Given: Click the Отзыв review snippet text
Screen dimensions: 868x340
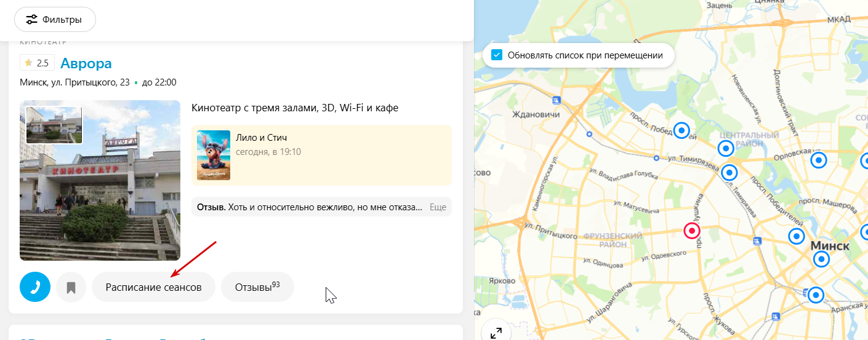Looking at the screenshot, I should tap(310, 207).
